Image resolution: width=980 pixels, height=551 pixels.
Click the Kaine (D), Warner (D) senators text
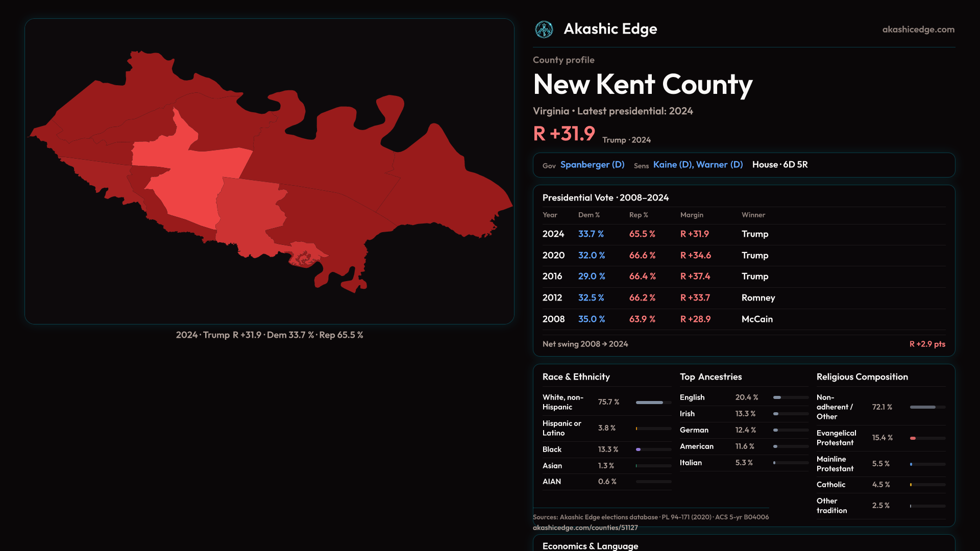coord(697,165)
